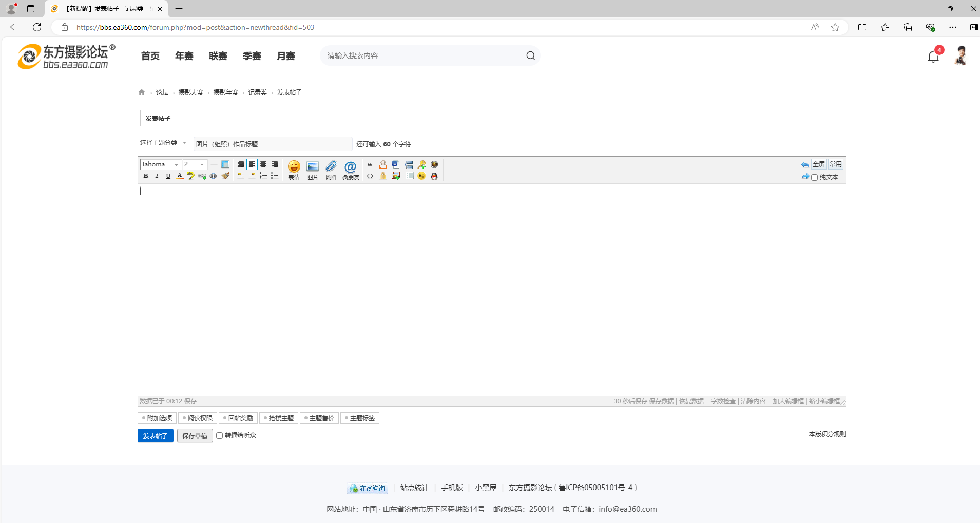Open the 选择主题分类 dropdown
This screenshot has height=523, width=980.
(164, 143)
